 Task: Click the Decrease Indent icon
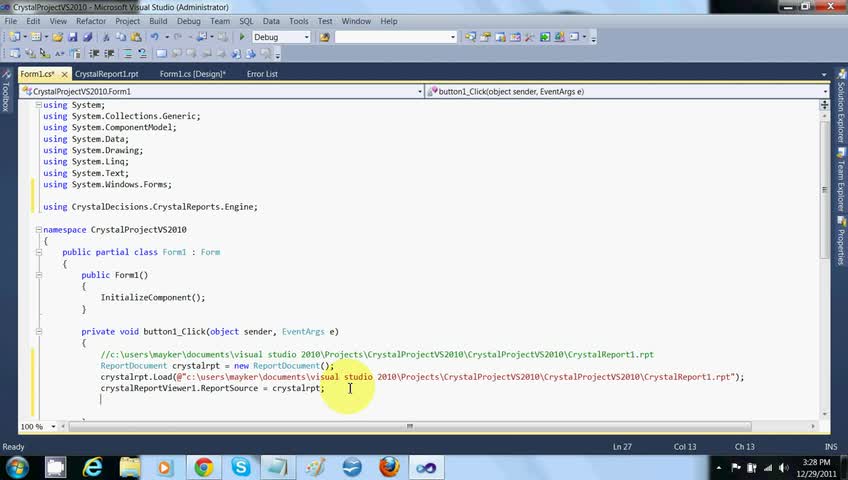pos(94,54)
